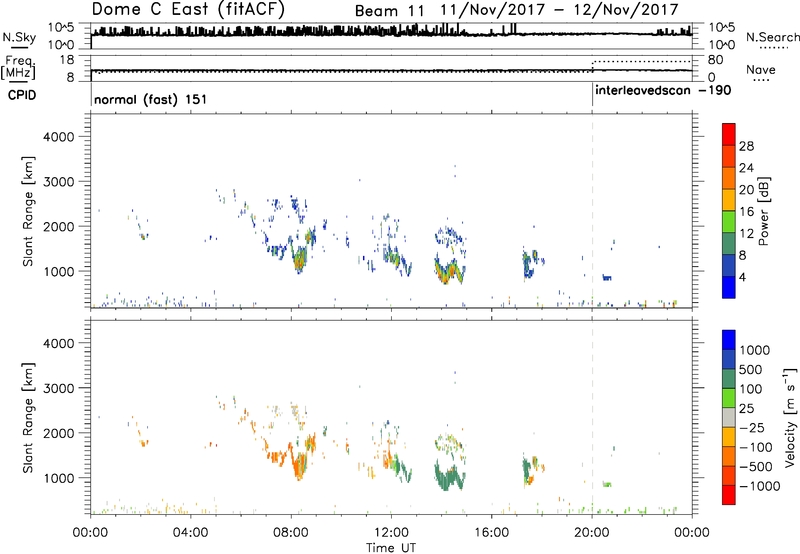Image resolution: width=800 pixels, height=554 pixels.
Task: Click 'Slant Range [km]' label of velocity panel
Action: click(28, 418)
